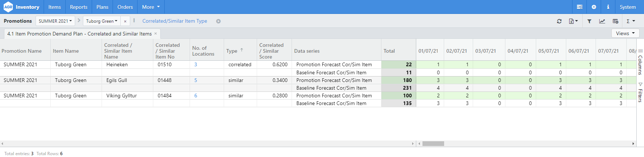Screen dimensions: 644x157
Task: Open the Reports menu
Action: (x=78, y=7)
